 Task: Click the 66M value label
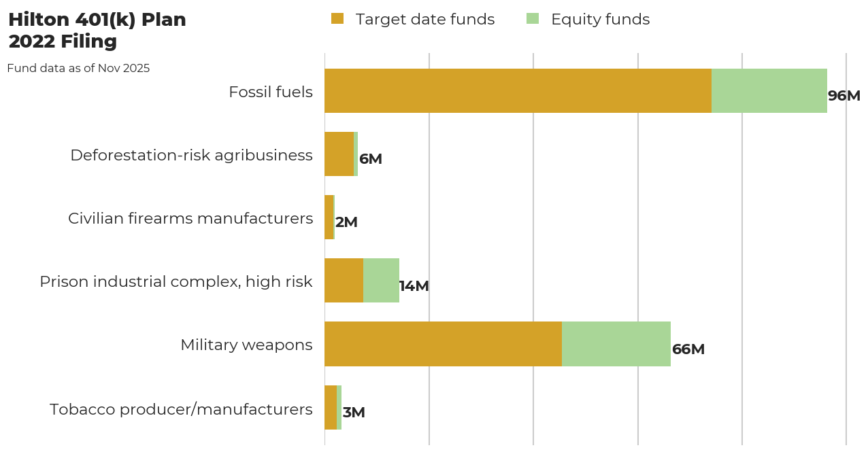click(x=688, y=349)
